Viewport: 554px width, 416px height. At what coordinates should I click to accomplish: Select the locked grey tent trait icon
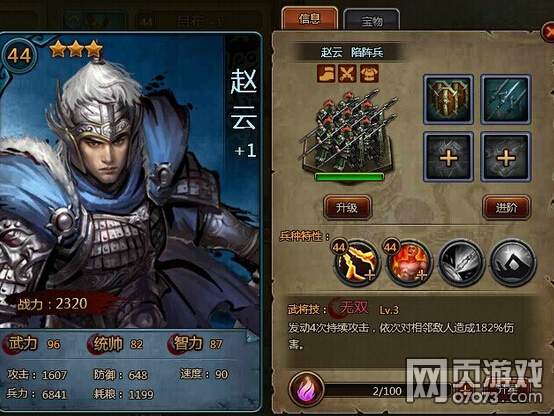tap(513, 262)
